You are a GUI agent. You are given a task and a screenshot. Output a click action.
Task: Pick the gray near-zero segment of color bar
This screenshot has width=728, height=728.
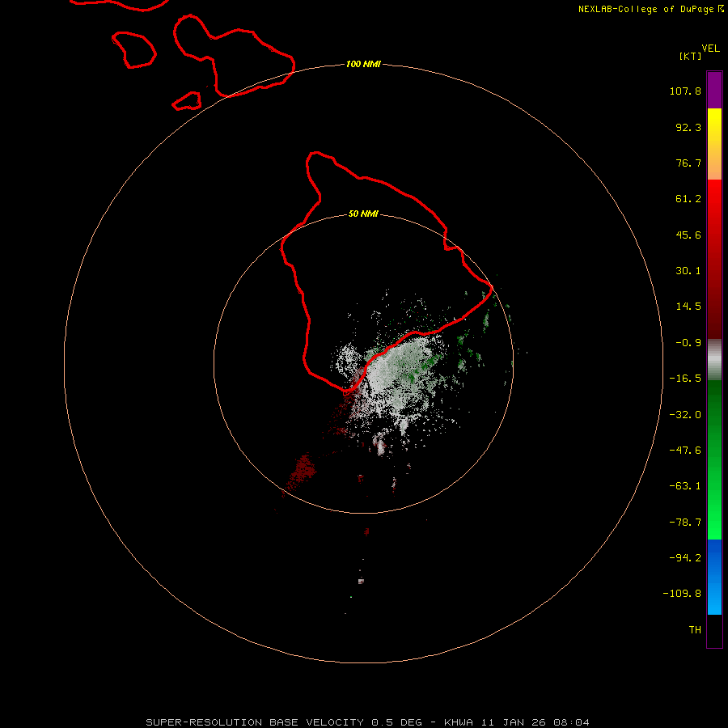point(714,360)
